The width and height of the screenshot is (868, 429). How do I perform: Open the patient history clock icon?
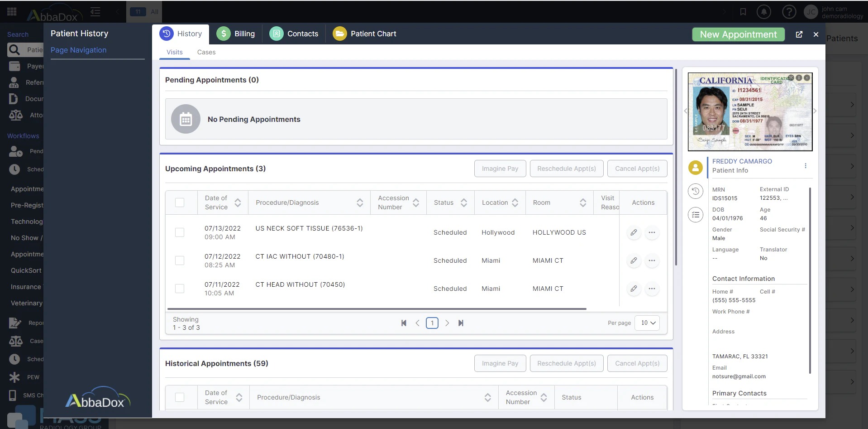pos(696,191)
